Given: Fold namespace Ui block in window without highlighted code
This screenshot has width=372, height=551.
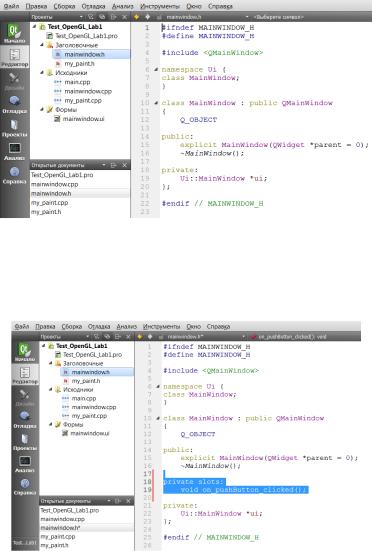Looking at the screenshot, I should point(156,70).
